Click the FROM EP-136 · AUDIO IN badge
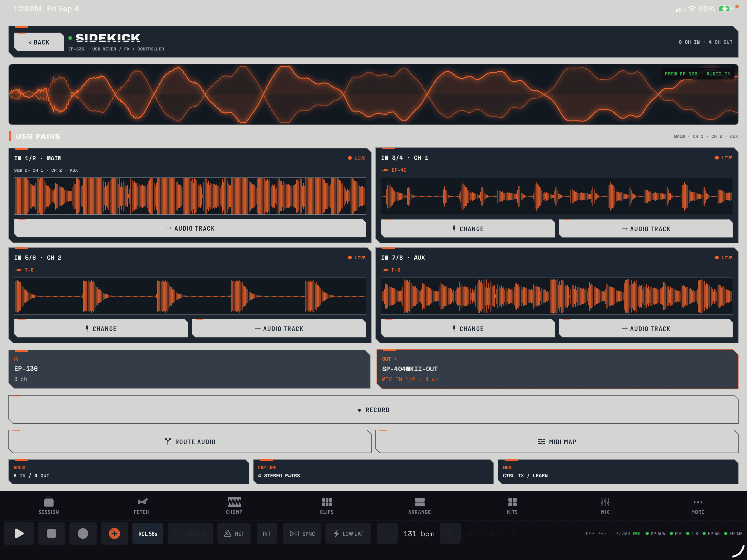 point(697,74)
